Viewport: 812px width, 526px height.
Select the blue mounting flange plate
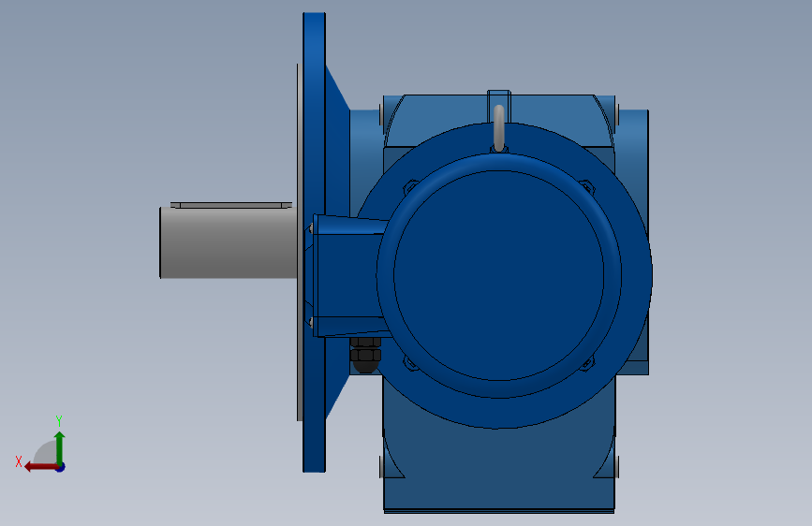coord(314,242)
